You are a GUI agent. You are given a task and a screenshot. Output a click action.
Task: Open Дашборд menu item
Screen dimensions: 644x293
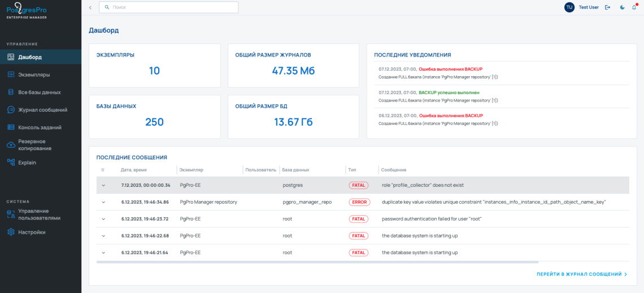41,57
